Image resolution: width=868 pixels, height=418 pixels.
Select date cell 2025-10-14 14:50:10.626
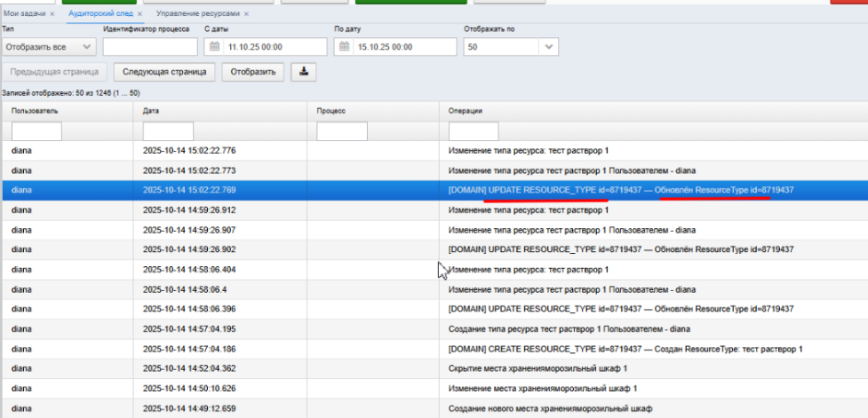coord(189,389)
